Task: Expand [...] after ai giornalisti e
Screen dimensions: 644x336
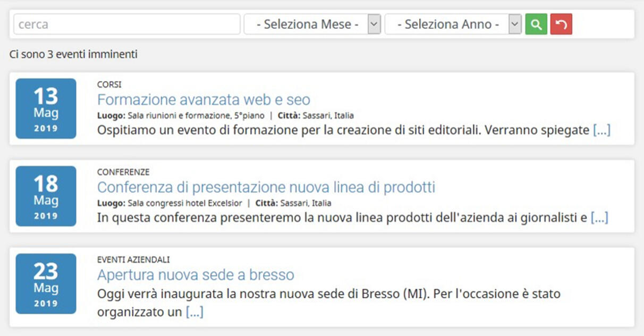Action: click(x=599, y=218)
